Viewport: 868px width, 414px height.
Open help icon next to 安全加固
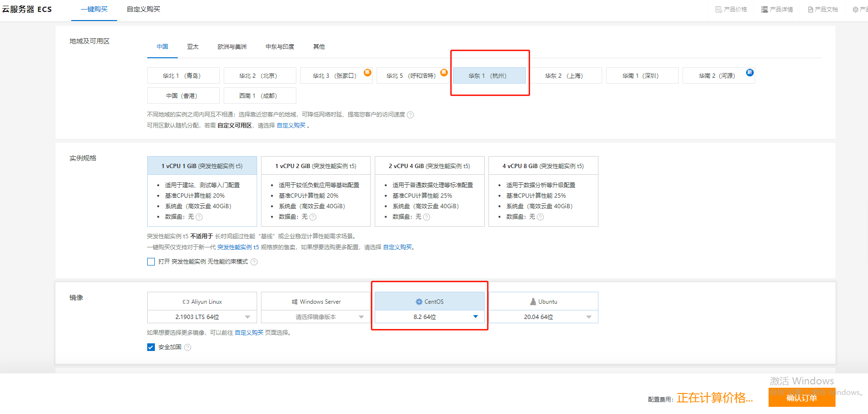(x=188, y=347)
